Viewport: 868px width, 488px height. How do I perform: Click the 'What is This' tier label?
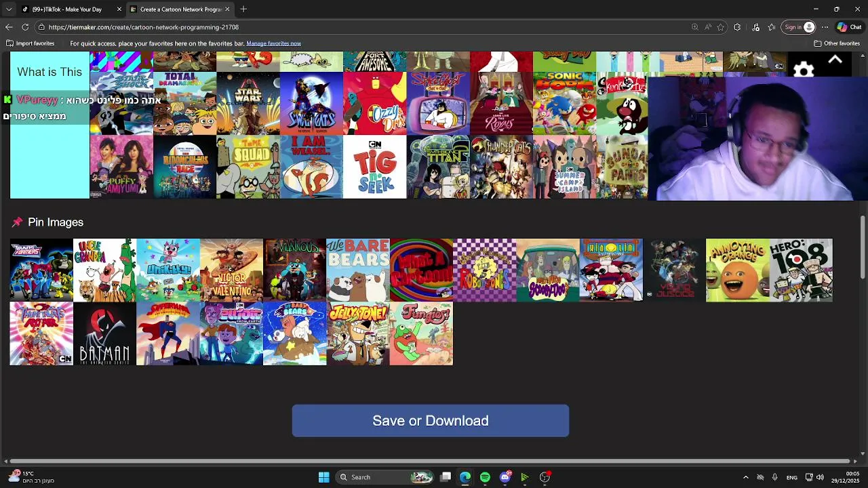(50, 72)
